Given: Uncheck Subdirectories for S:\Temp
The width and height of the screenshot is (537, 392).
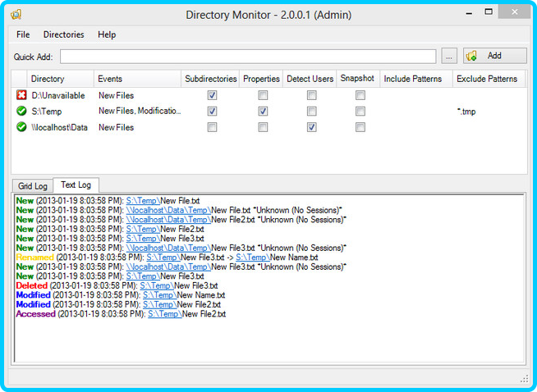Looking at the screenshot, I should click(x=212, y=112).
